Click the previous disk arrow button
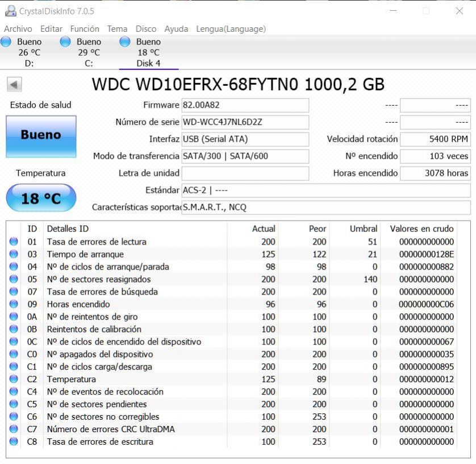This screenshot has width=476, height=464. (14, 85)
